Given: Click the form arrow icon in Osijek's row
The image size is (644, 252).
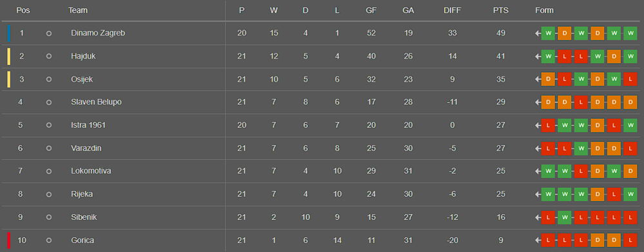Looking at the screenshot, I should [x=538, y=80].
